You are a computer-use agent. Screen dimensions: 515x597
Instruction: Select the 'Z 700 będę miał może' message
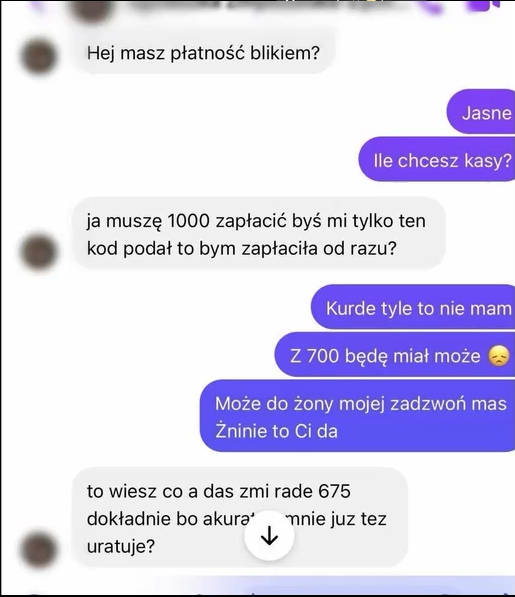pos(395,356)
